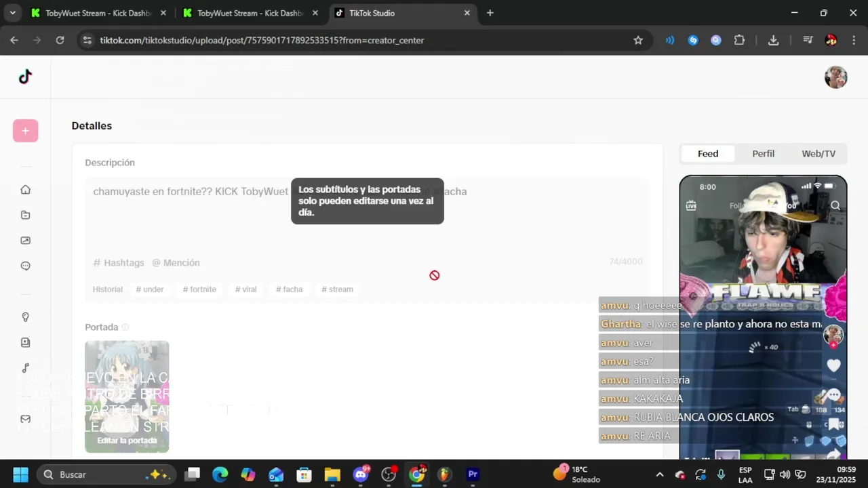The image size is (868, 488).
Task: Open the Windows Start menu
Action: [20, 474]
